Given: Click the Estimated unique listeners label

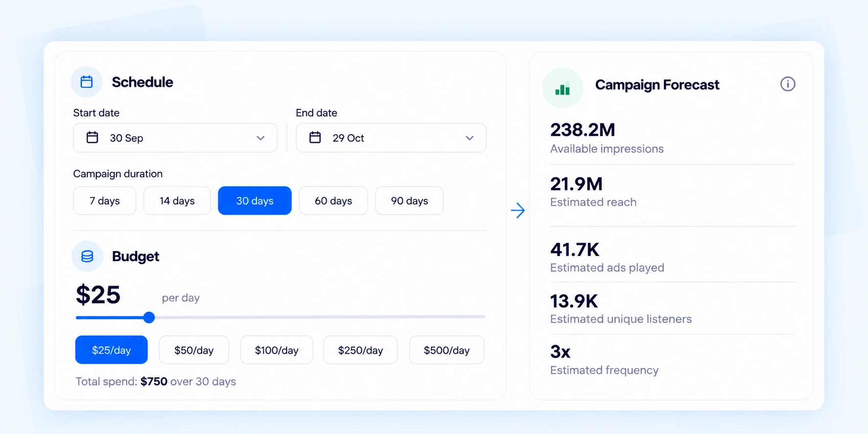Looking at the screenshot, I should pos(621,319).
